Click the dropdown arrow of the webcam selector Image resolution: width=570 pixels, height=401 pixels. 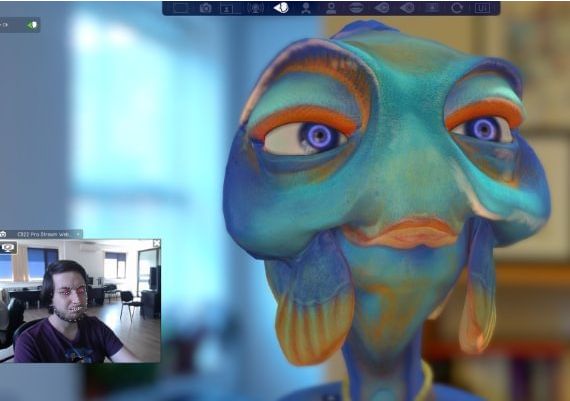click(78, 234)
